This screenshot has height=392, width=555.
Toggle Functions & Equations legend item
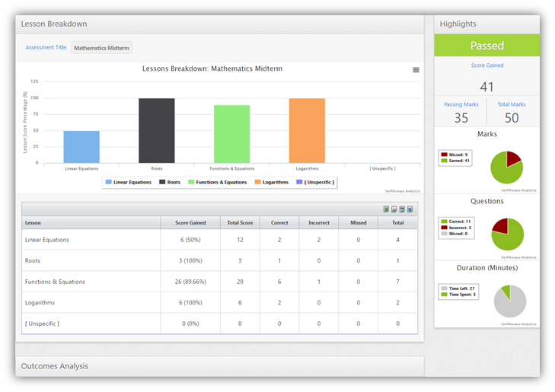[217, 183]
